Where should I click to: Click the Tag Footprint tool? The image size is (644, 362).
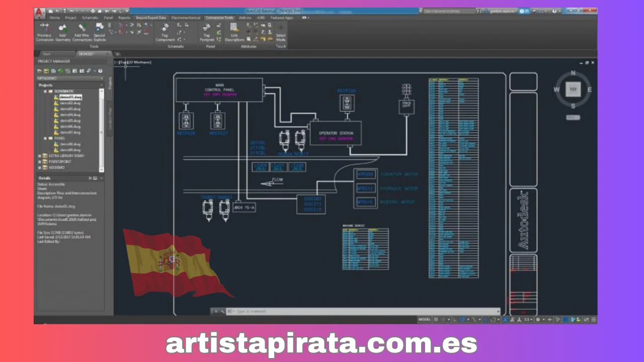207,32
